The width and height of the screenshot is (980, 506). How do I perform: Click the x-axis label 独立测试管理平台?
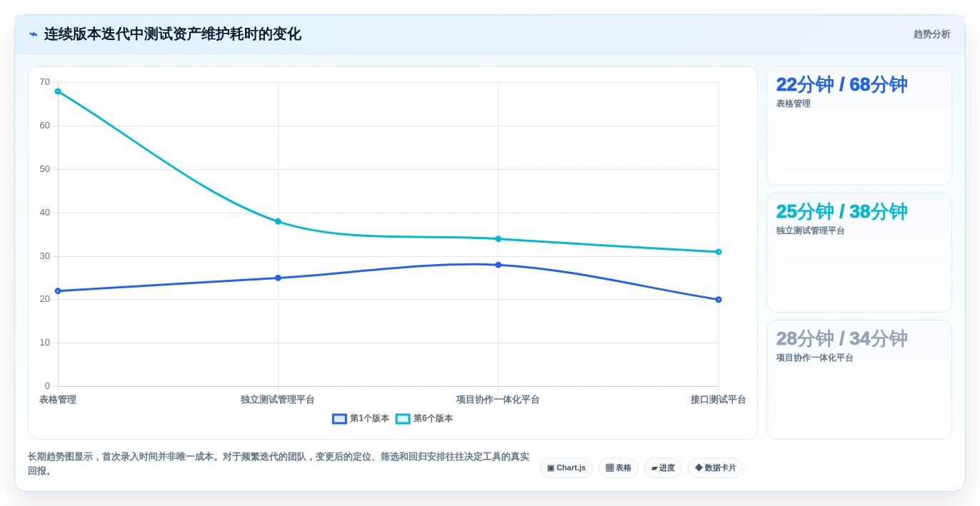coord(278,400)
